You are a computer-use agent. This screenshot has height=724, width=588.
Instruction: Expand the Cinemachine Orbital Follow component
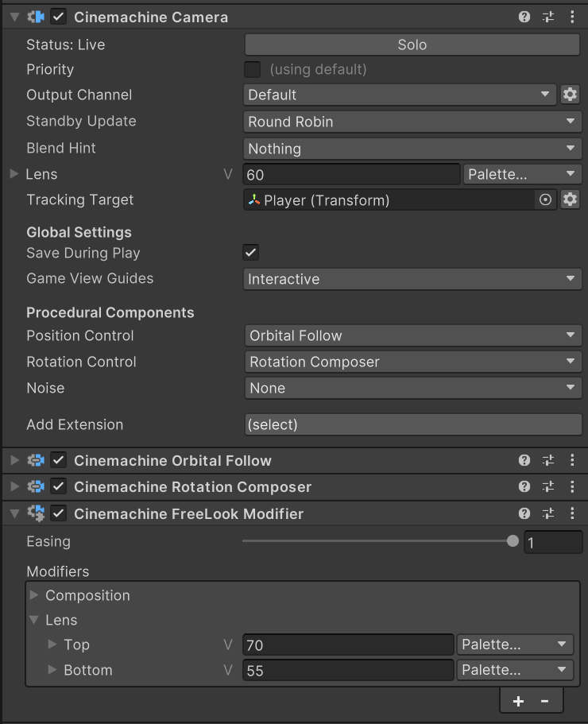tap(15, 460)
